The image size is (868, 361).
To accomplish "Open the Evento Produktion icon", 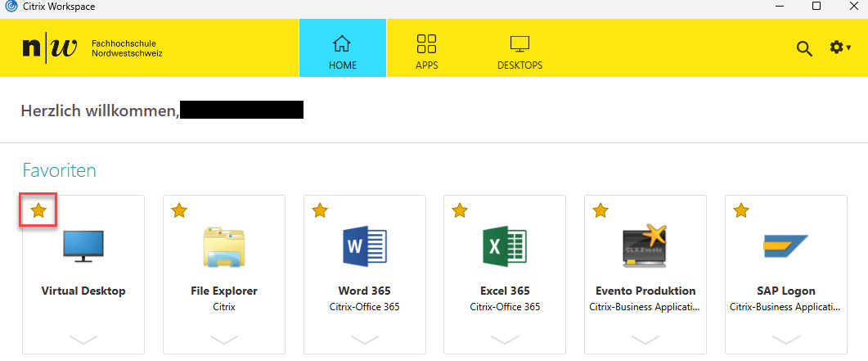I will point(645,246).
